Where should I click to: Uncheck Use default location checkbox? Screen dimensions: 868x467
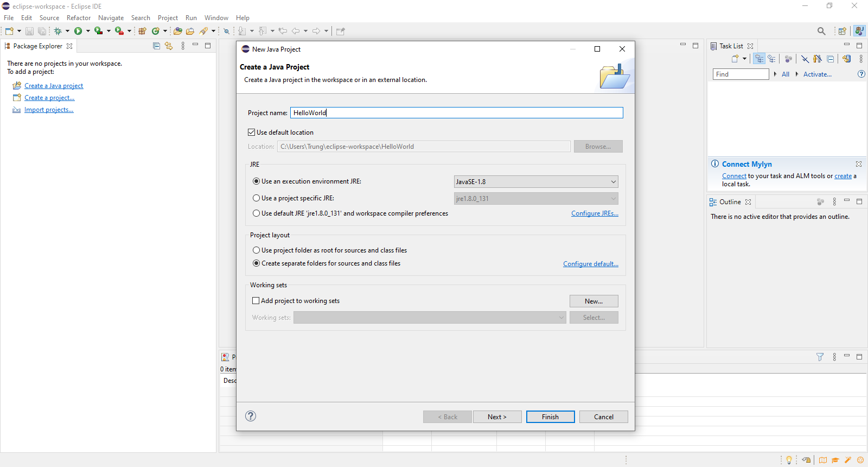coord(252,132)
